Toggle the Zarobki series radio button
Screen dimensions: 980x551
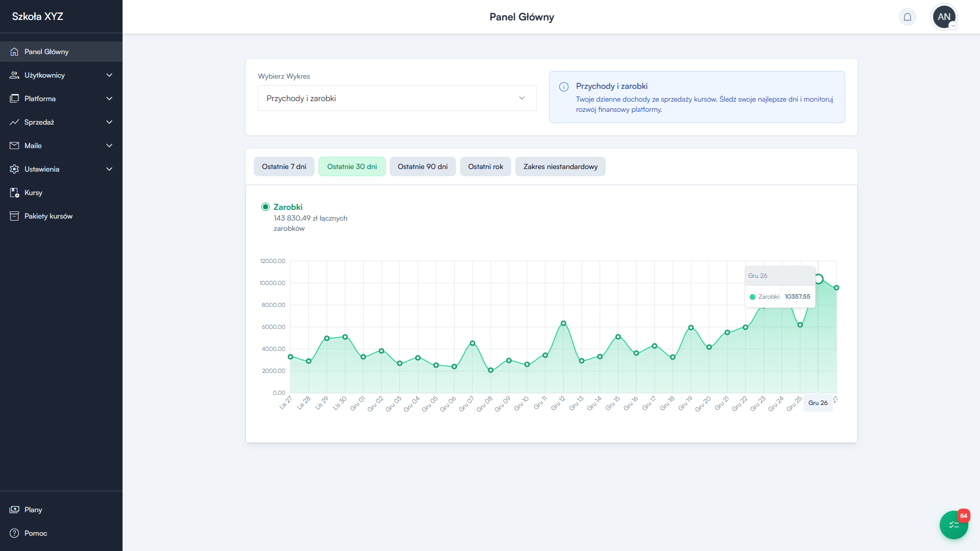point(266,207)
